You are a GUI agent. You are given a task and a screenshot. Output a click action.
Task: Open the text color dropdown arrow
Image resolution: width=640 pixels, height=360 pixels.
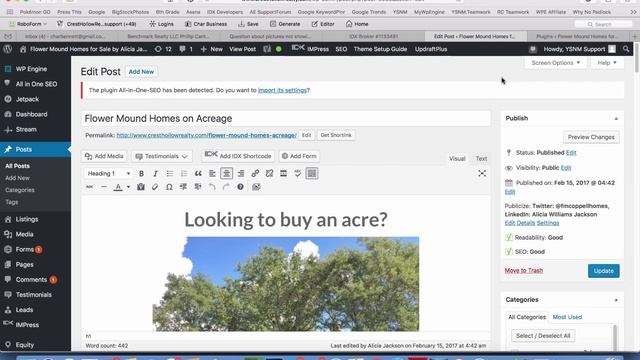(128, 187)
